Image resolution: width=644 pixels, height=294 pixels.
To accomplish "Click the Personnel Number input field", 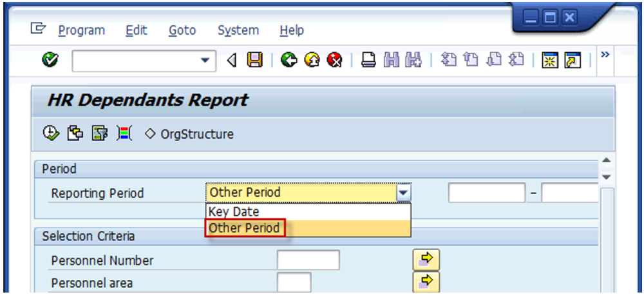I will pyautogui.click(x=308, y=260).
